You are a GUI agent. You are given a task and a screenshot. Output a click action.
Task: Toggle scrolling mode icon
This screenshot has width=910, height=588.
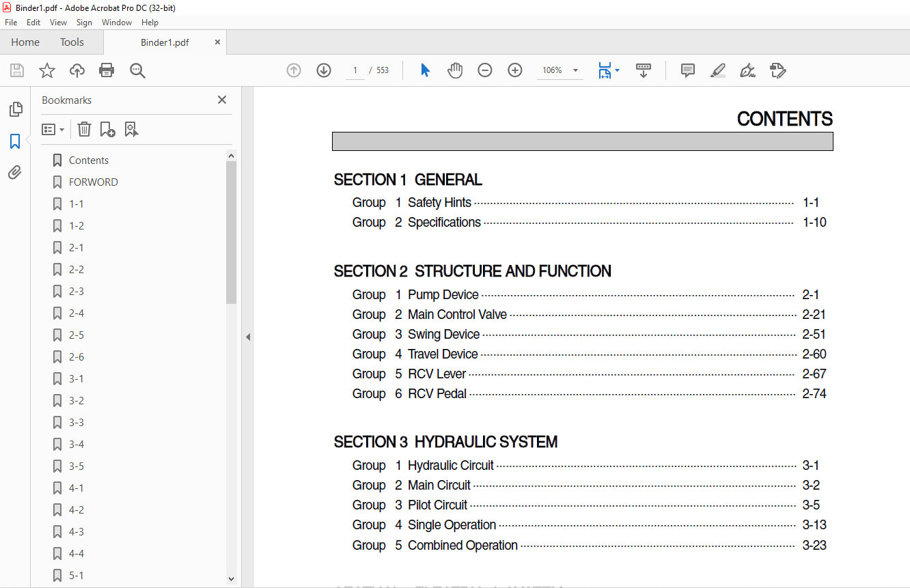coord(644,70)
